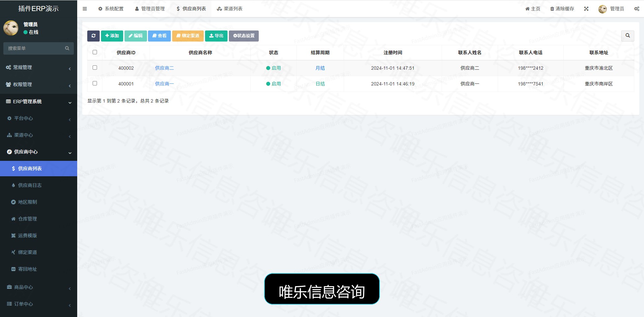
Task: Expand 常规管理 menu
Action: click(39, 67)
